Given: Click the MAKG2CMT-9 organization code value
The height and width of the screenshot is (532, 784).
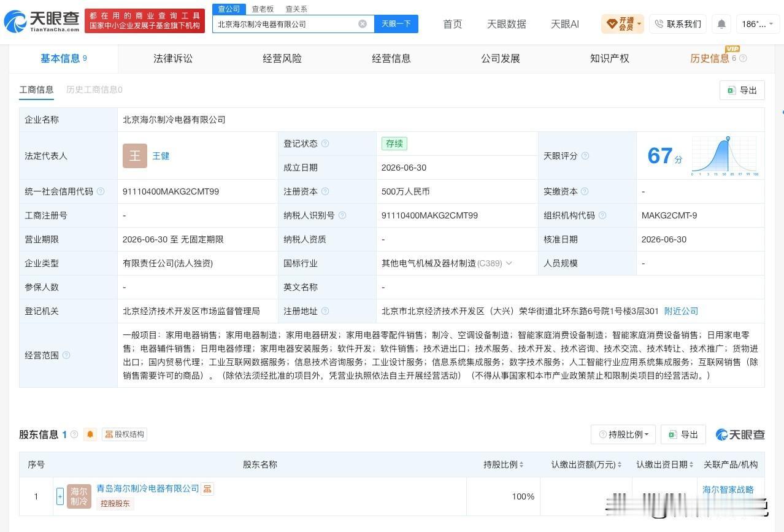Looking at the screenshot, I should [x=669, y=215].
